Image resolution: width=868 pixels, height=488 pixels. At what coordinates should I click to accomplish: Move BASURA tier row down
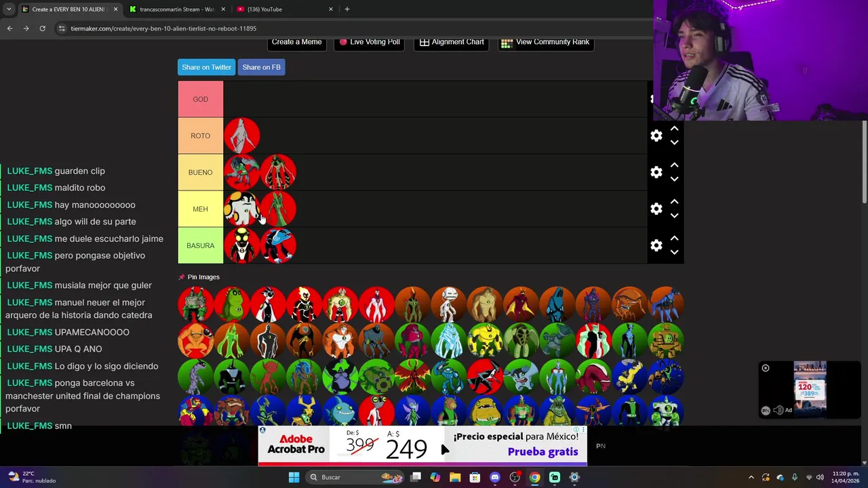(x=674, y=252)
